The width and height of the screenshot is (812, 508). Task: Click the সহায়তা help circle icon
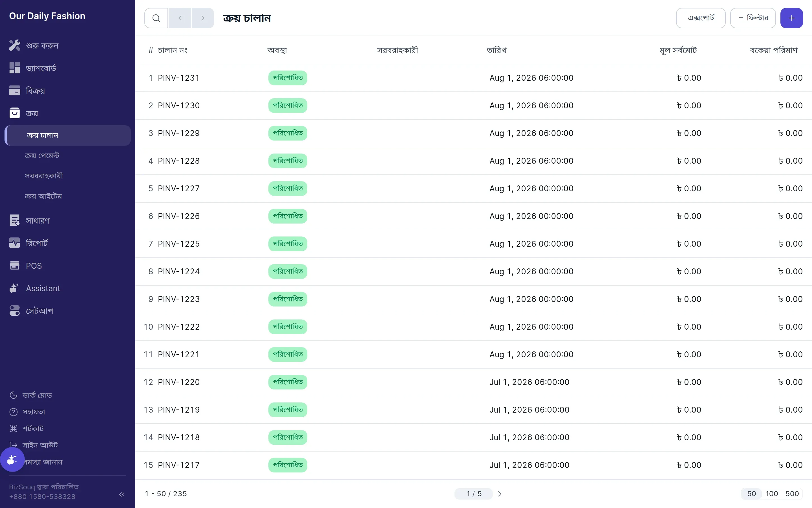tap(14, 412)
